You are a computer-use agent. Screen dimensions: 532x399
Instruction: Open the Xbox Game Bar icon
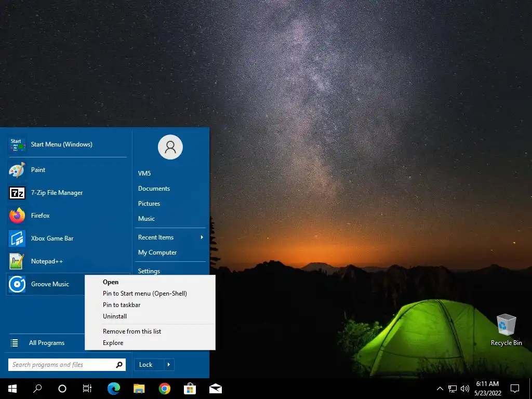coord(17,238)
